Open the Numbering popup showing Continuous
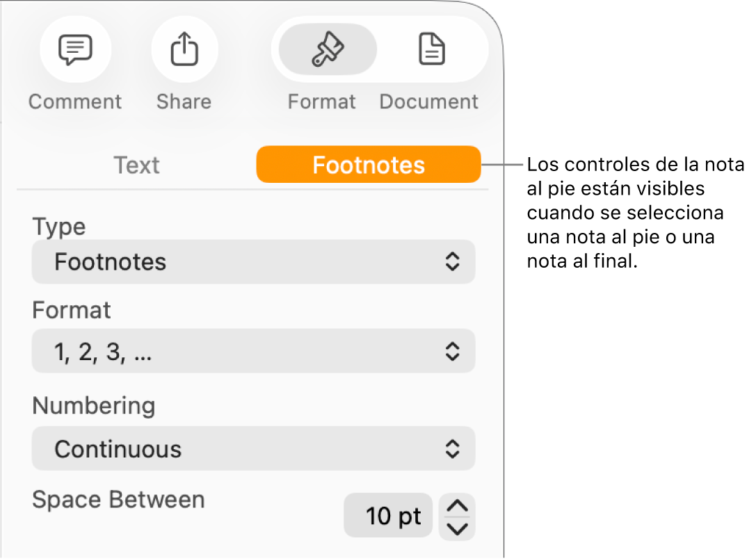The width and height of the screenshot is (756, 559). (x=253, y=449)
